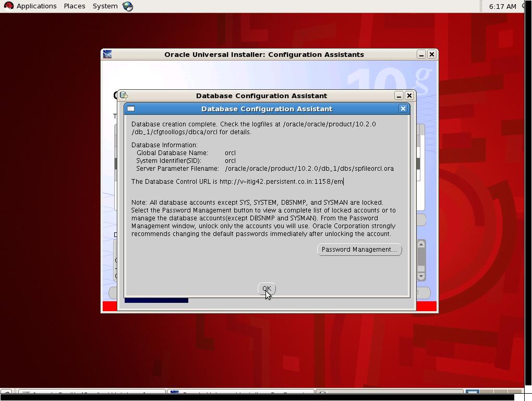Click the grey Database Configuration Assistant window icon

click(124, 96)
